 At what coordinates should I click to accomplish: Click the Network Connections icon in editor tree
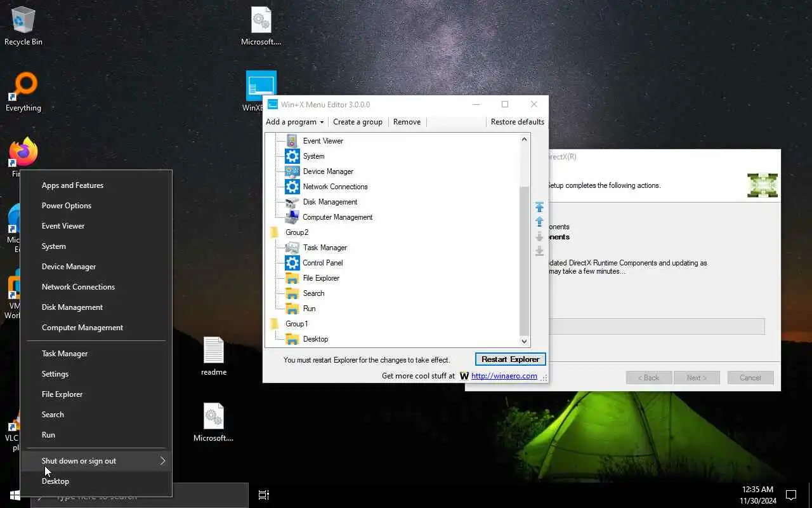pos(292,187)
